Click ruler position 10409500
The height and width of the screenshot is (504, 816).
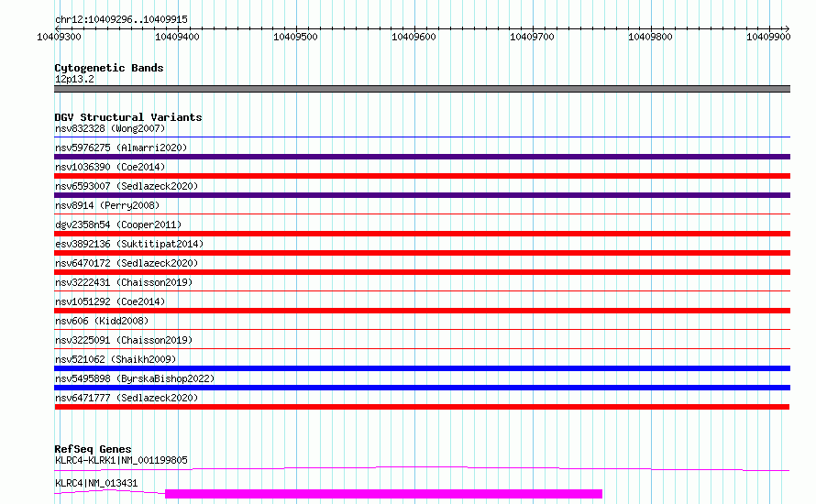[x=295, y=37]
